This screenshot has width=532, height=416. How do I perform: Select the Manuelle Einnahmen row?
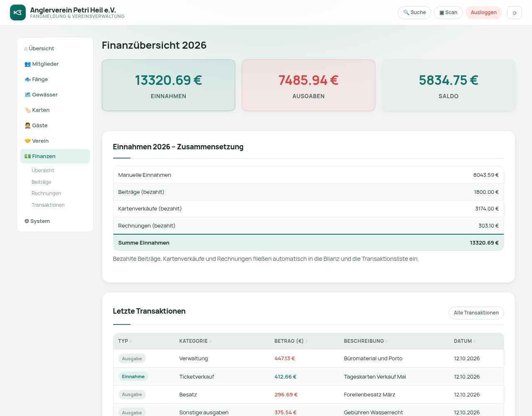pyautogui.click(x=308, y=175)
